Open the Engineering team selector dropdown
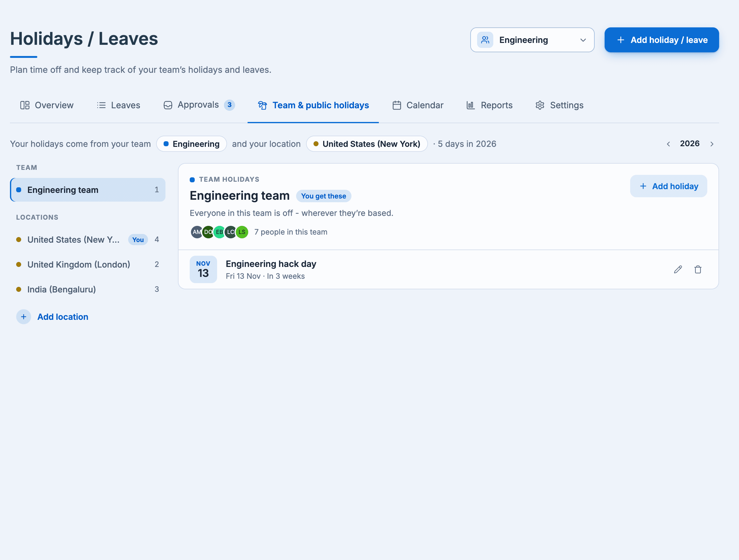The height and width of the screenshot is (560, 739). 532,40
